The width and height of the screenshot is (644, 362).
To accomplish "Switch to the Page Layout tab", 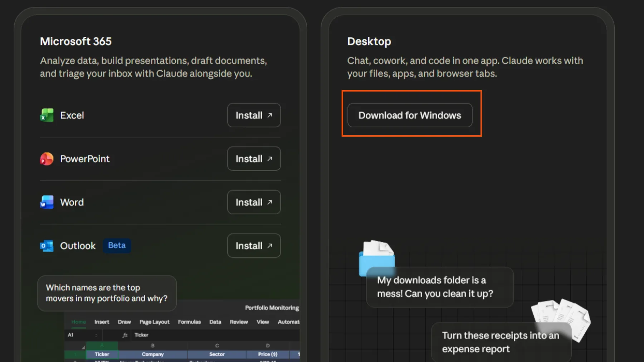I will (x=155, y=322).
